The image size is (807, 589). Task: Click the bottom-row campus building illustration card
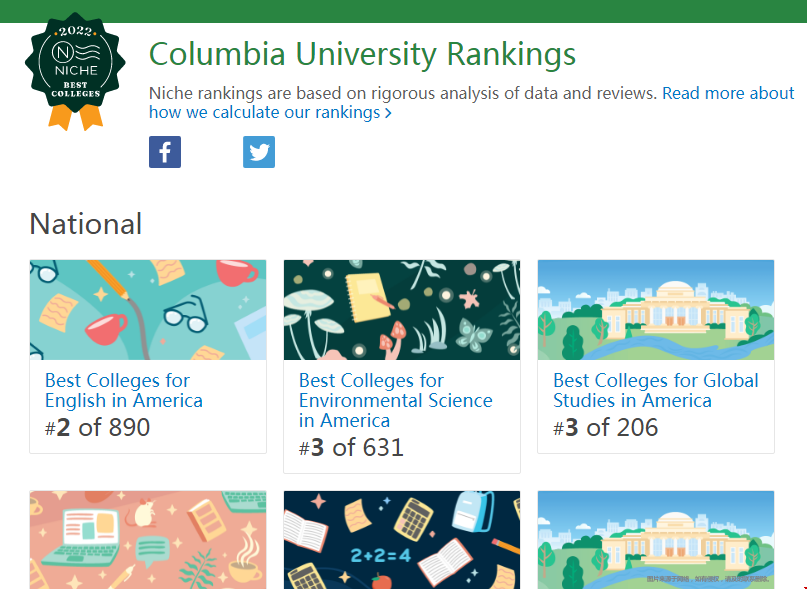[x=656, y=540]
